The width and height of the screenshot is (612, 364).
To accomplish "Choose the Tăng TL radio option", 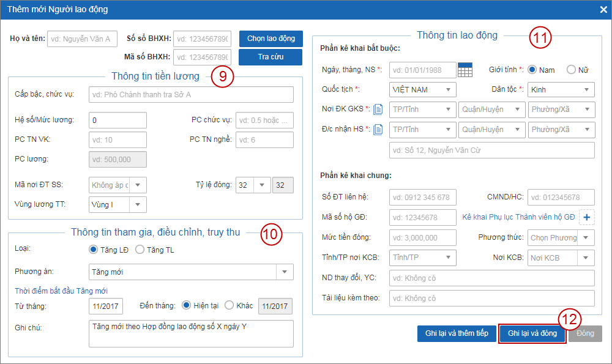I will coord(140,250).
